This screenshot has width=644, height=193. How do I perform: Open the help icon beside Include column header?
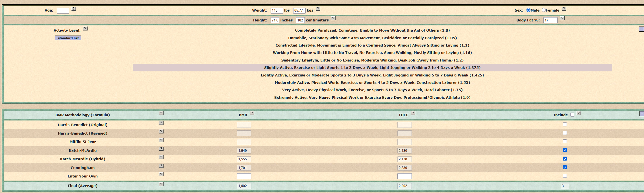579,113
